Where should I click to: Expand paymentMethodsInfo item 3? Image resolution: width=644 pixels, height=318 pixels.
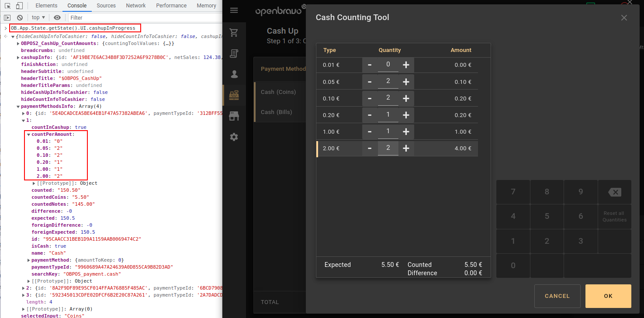23,295
